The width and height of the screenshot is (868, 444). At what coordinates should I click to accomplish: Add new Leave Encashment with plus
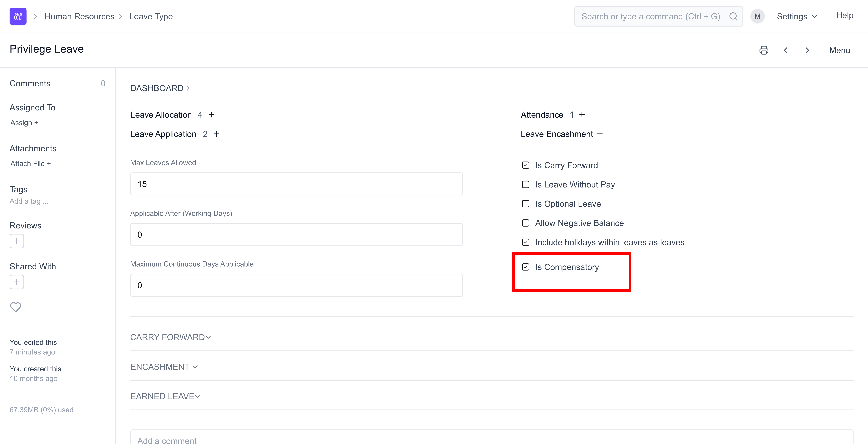pos(600,134)
